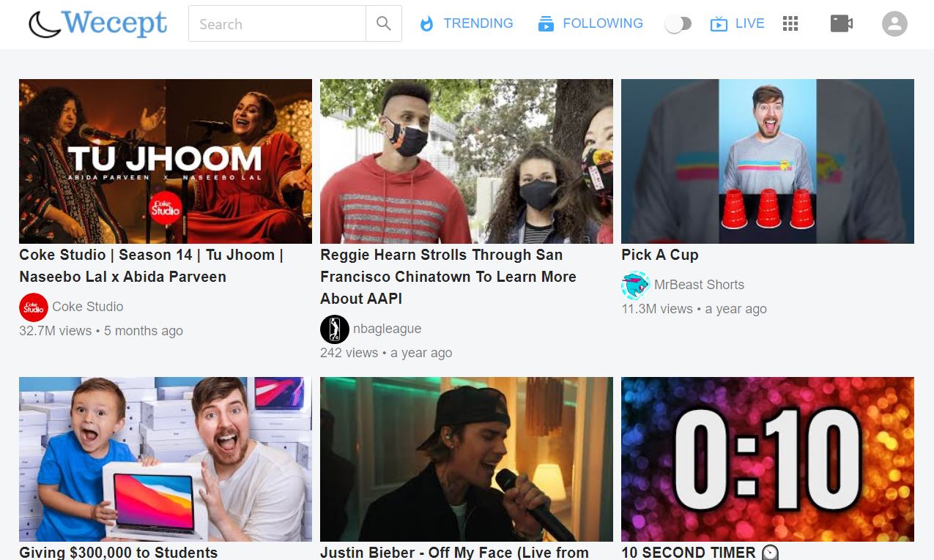Click the 11.3M views • a year ago text
Viewport: 934px width, 560px height.
pyautogui.click(x=694, y=309)
